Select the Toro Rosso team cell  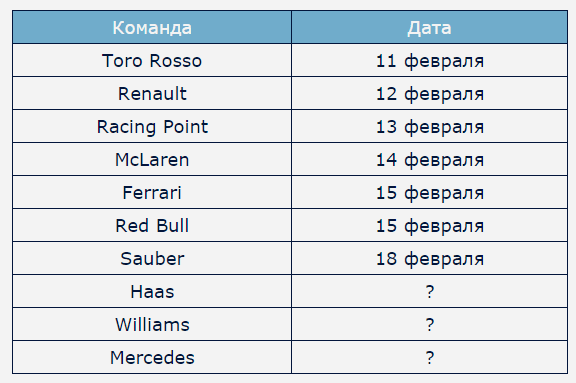click(x=152, y=61)
